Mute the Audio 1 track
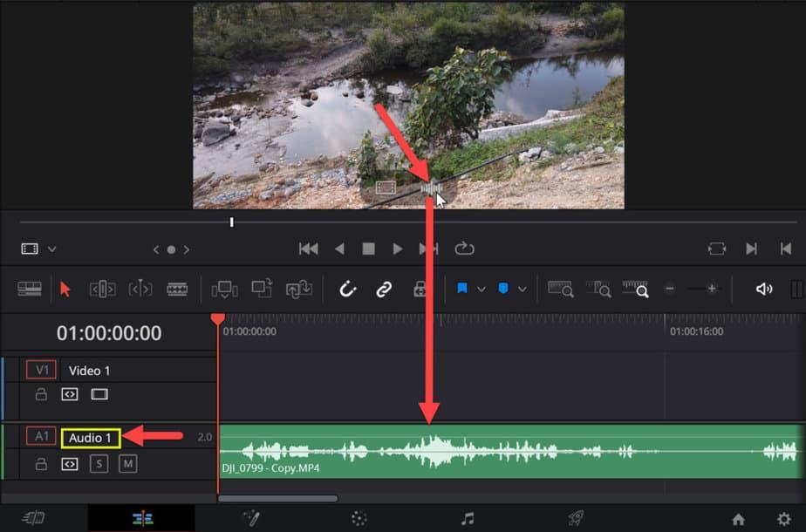This screenshot has height=532, width=806. coord(129,463)
